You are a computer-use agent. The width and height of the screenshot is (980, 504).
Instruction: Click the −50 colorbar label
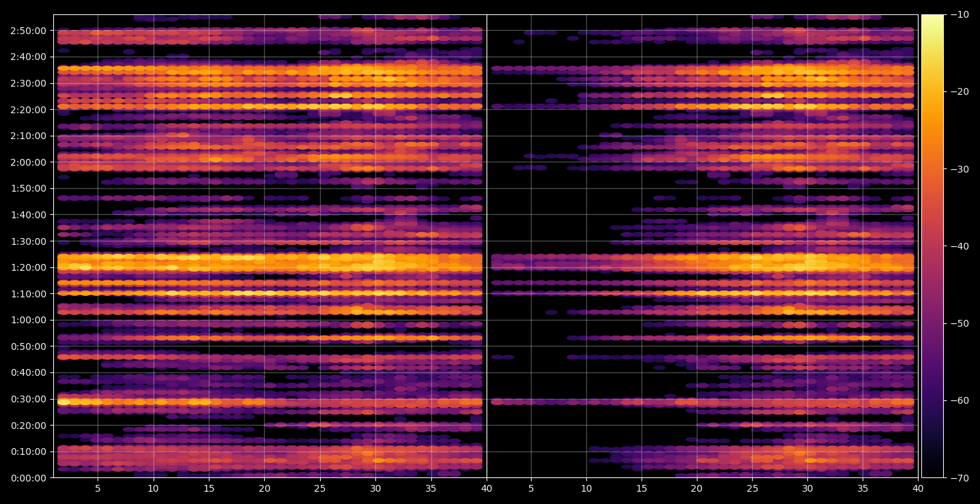click(x=959, y=323)
